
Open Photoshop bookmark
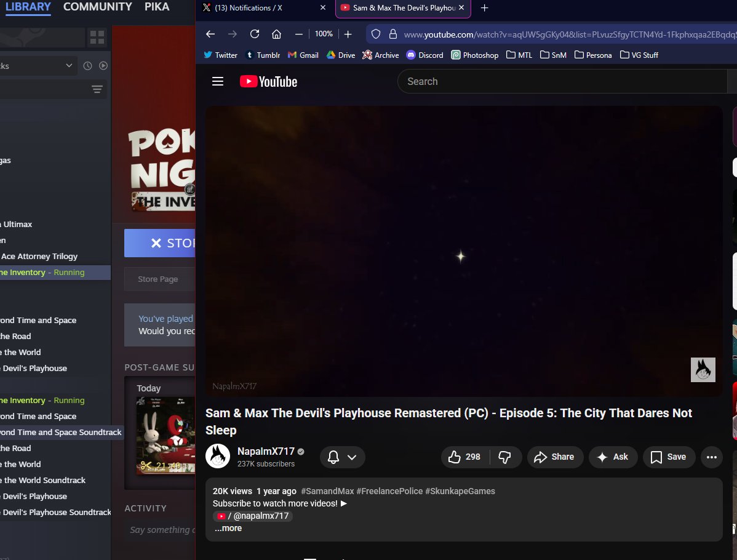[x=475, y=55]
